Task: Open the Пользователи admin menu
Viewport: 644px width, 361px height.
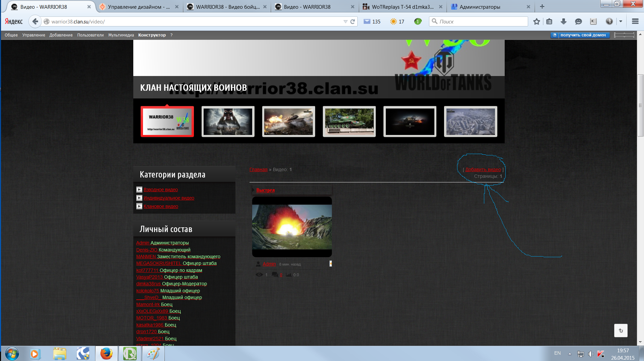Action: tap(90, 35)
